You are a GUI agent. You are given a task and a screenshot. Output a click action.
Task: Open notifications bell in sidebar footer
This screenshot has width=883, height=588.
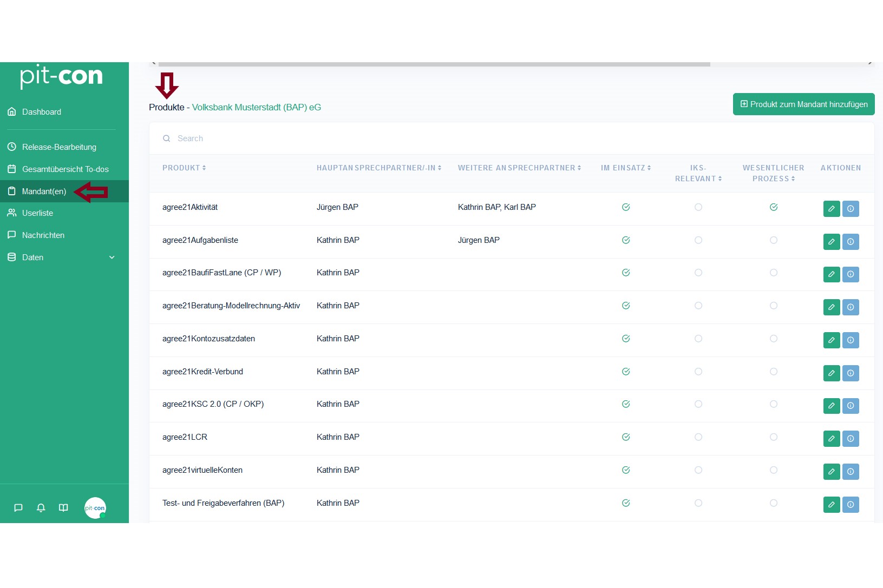tap(41, 508)
